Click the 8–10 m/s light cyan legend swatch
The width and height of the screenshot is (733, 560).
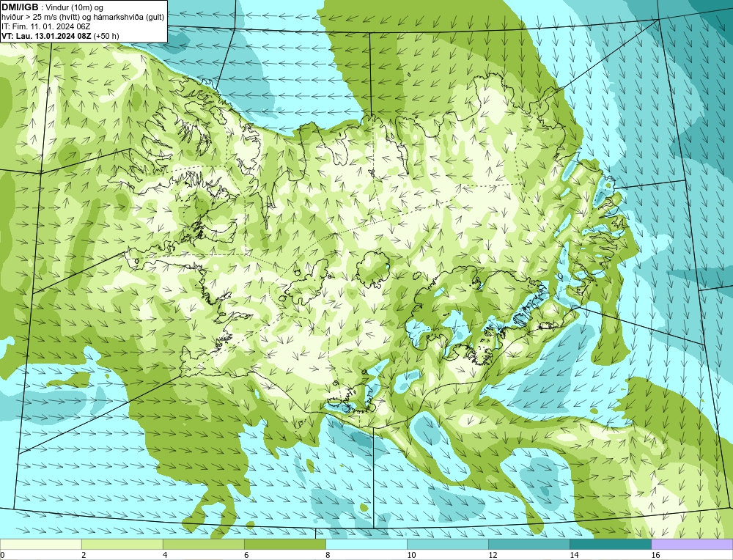pos(366,544)
